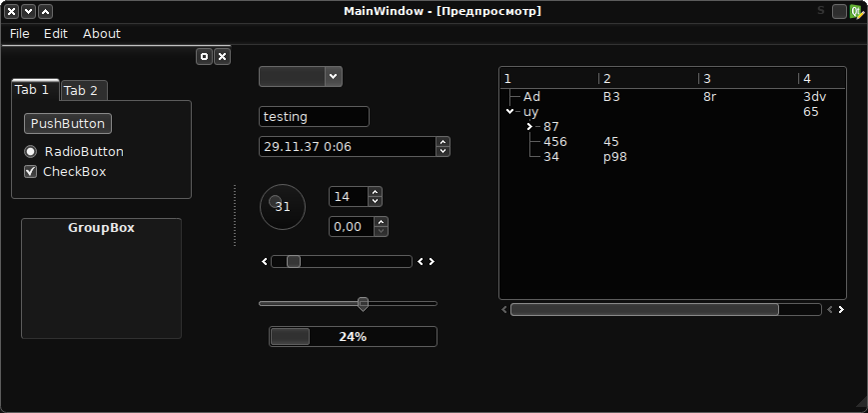Float the dock panel using its float icon

tap(205, 57)
